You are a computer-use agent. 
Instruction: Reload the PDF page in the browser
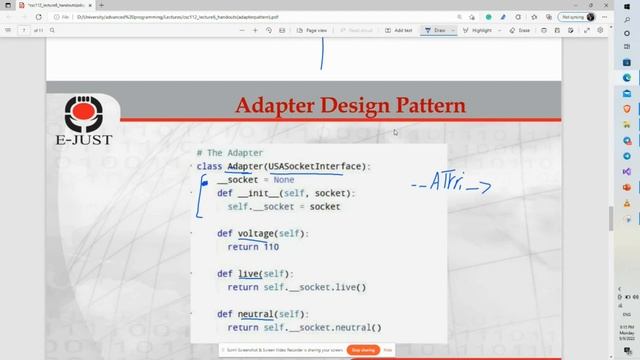pyautogui.click(x=38, y=17)
